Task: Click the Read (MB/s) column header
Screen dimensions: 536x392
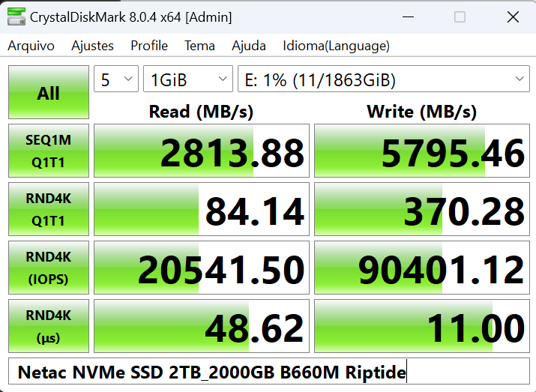Action: click(x=202, y=112)
